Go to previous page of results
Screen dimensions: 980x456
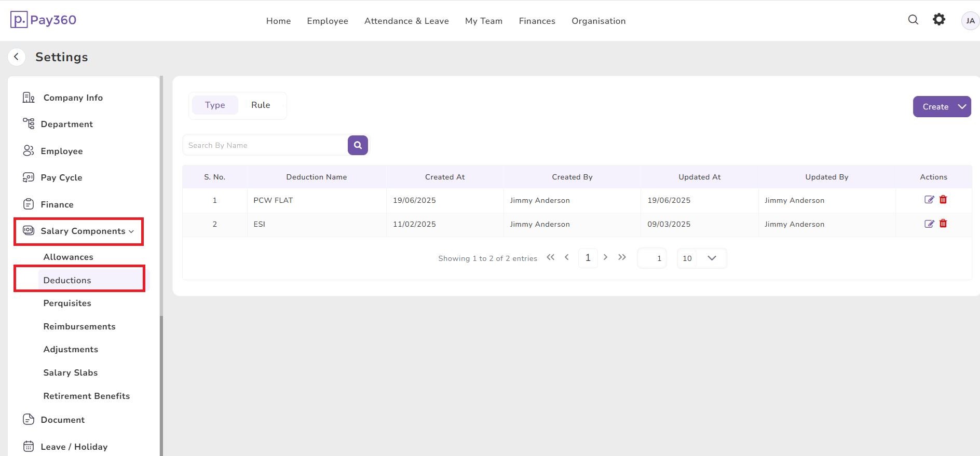point(567,257)
